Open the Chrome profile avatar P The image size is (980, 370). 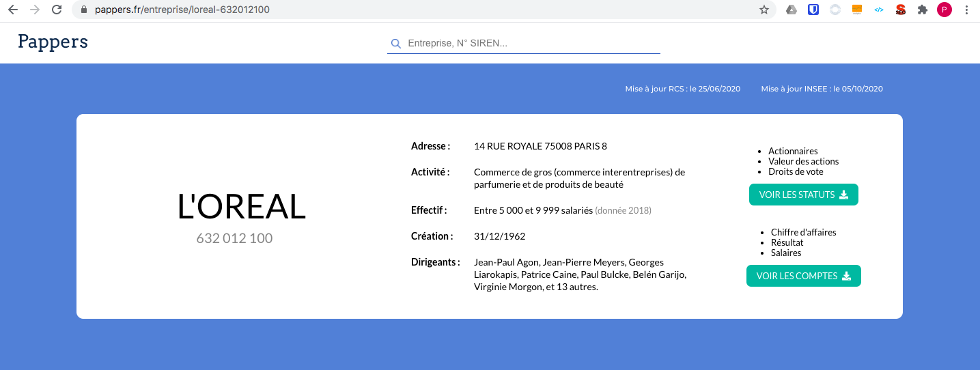(944, 10)
